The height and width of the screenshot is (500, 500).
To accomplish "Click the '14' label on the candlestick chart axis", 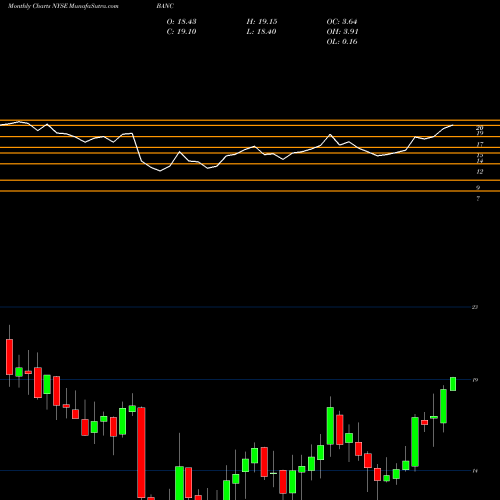I will point(475,471).
